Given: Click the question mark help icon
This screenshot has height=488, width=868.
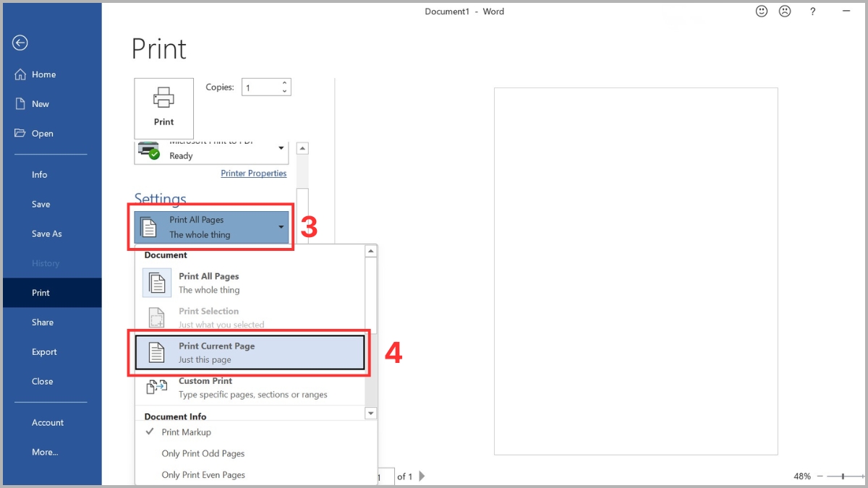Looking at the screenshot, I should 813,12.
